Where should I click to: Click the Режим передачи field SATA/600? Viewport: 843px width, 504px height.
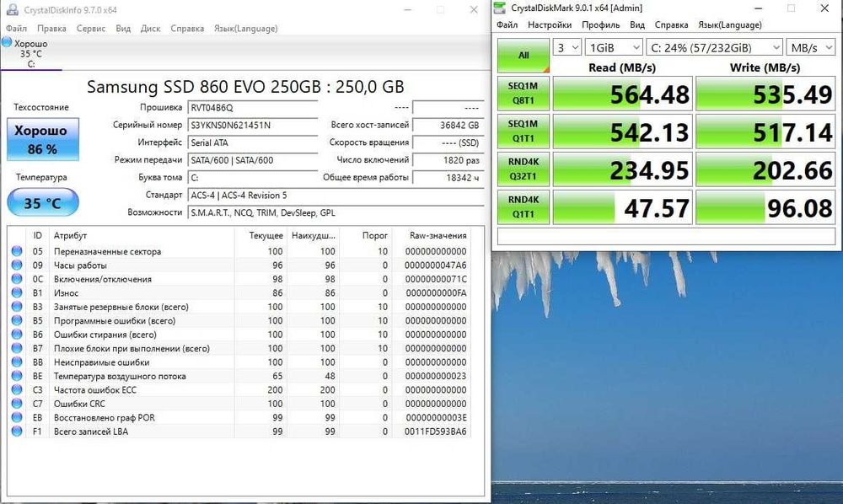click(x=253, y=160)
